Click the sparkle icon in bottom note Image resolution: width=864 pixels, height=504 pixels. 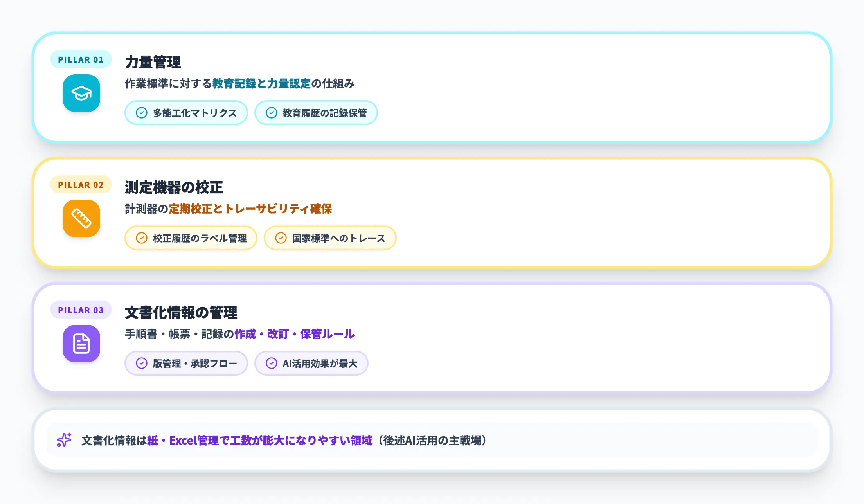click(x=64, y=440)
